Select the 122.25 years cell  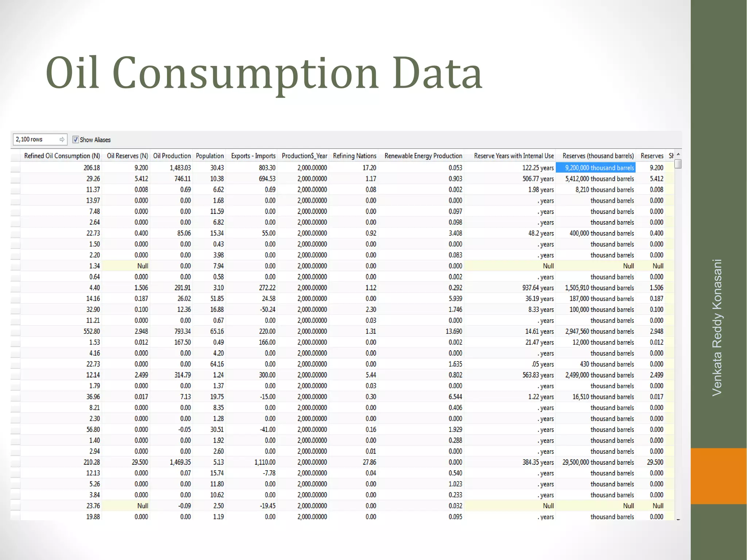pyautogui.click(x=510, y=168)
